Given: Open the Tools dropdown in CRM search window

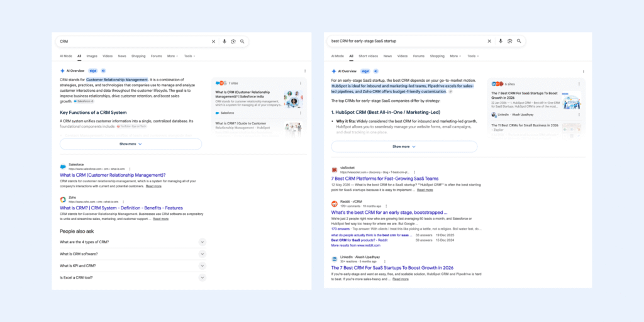Looking at the screenshot, I should click(190, 56).
